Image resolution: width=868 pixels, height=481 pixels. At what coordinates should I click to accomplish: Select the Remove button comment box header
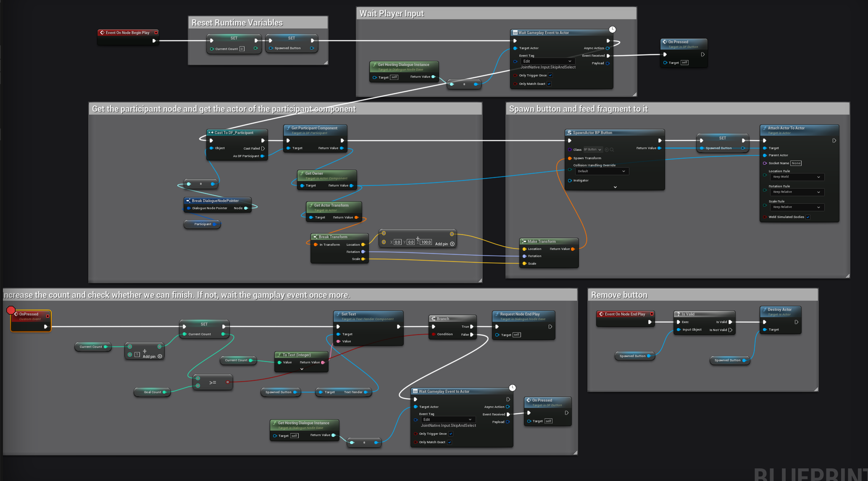[619, 295]
